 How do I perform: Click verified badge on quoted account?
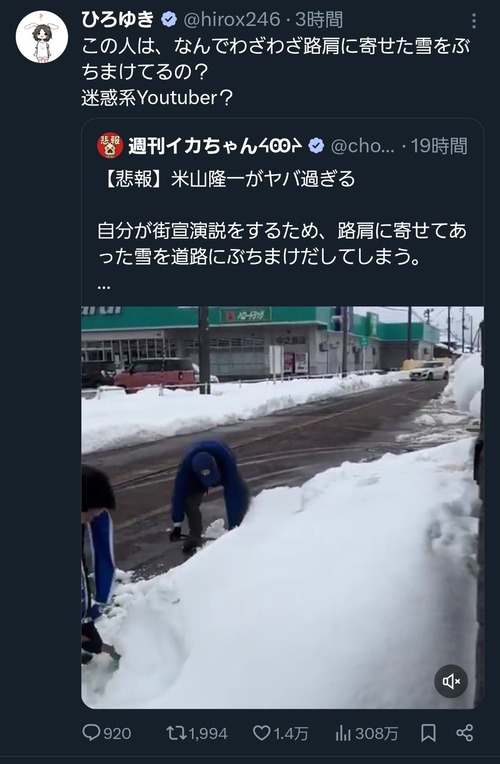point(316,146)
